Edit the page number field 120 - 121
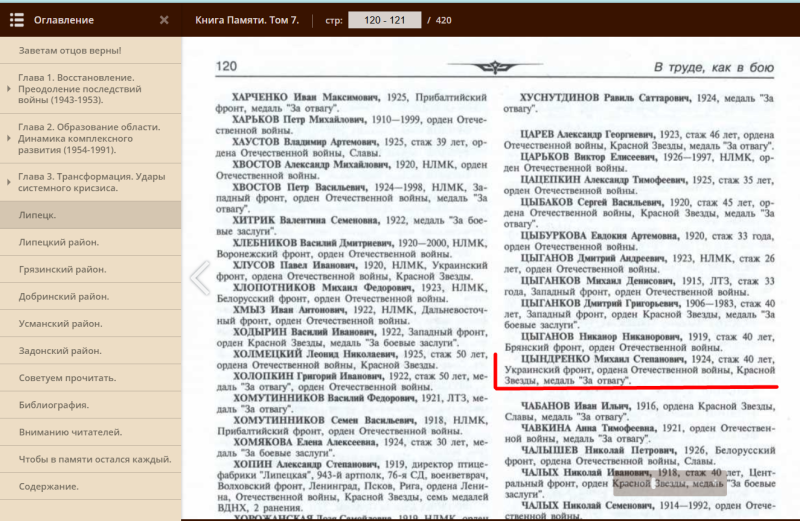The width and height of the screenshot is (800, 521). [x=385, y=20]
